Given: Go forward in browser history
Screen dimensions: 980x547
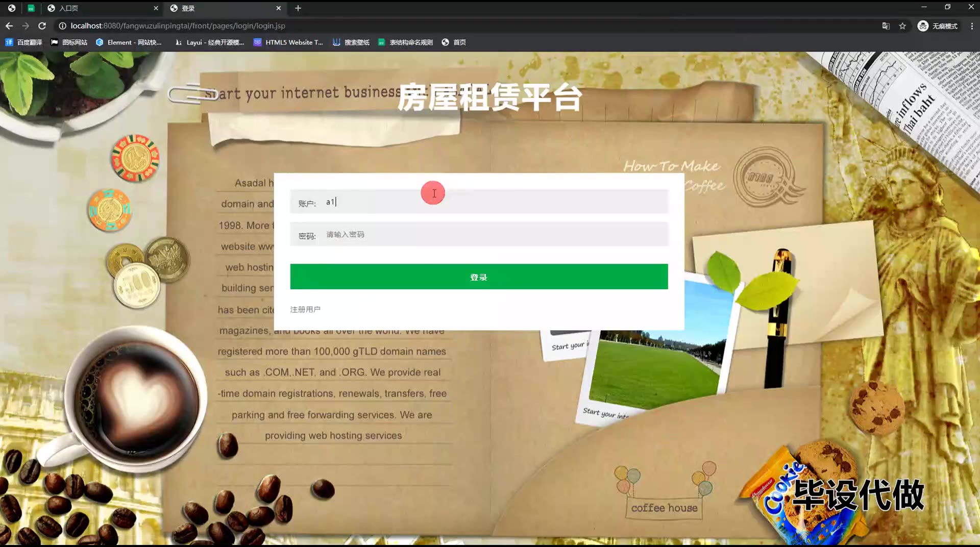Looking at the screenshot, I should click(x=26, y=26).
